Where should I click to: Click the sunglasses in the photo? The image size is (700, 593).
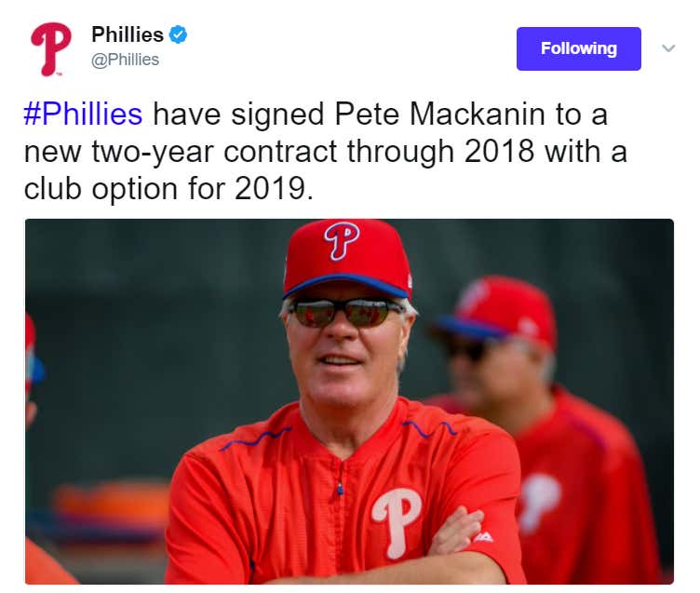click(344, 312)
